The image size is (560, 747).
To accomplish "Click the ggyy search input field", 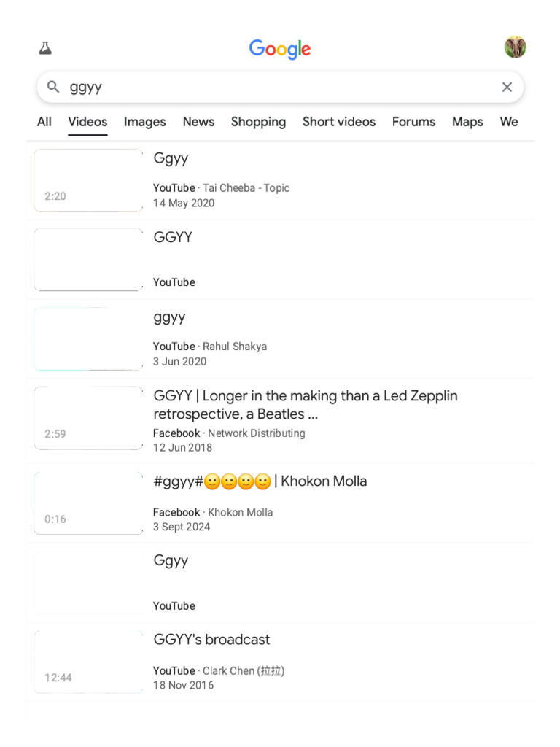I will (277, 87).
